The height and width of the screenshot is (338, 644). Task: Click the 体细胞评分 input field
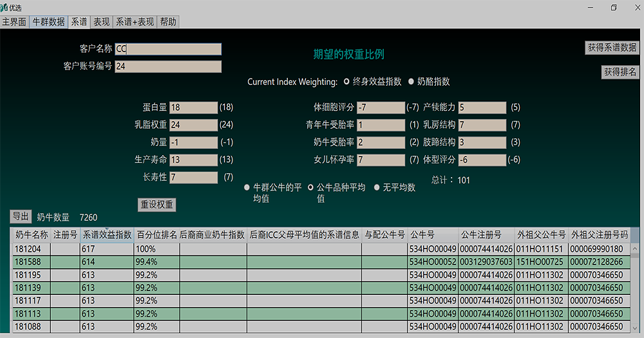coord(381,108)
